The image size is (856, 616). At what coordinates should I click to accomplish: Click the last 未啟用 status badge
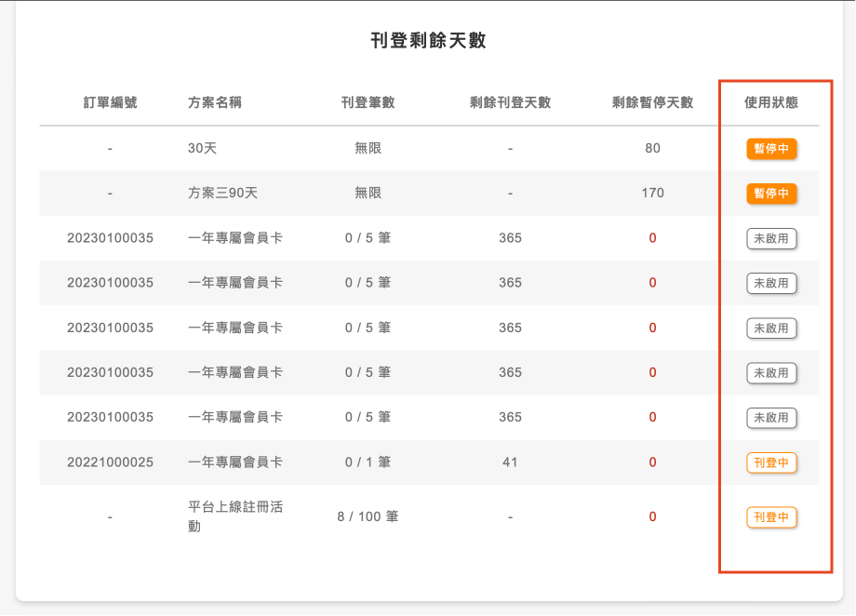[771, 418]
